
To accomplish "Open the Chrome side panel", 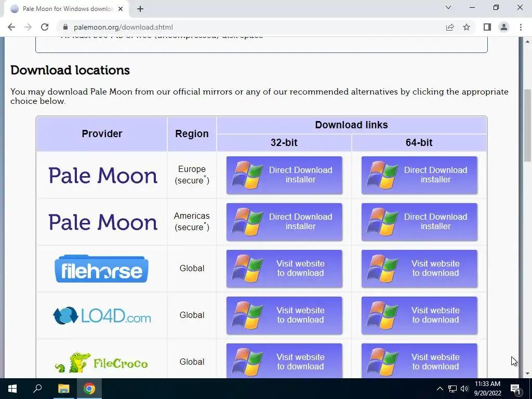I will point(487,27).
